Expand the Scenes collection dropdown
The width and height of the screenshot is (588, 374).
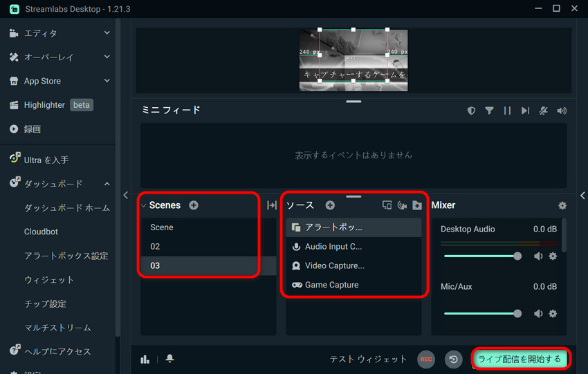coord(144,205)
